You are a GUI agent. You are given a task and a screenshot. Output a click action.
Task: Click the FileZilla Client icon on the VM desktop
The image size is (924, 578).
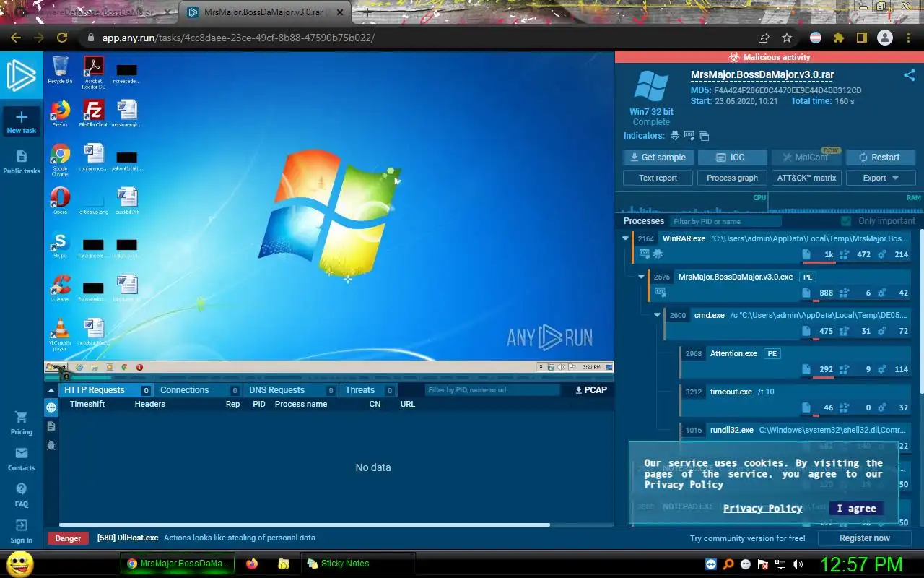pyautogui.click(x=93, y=113)
